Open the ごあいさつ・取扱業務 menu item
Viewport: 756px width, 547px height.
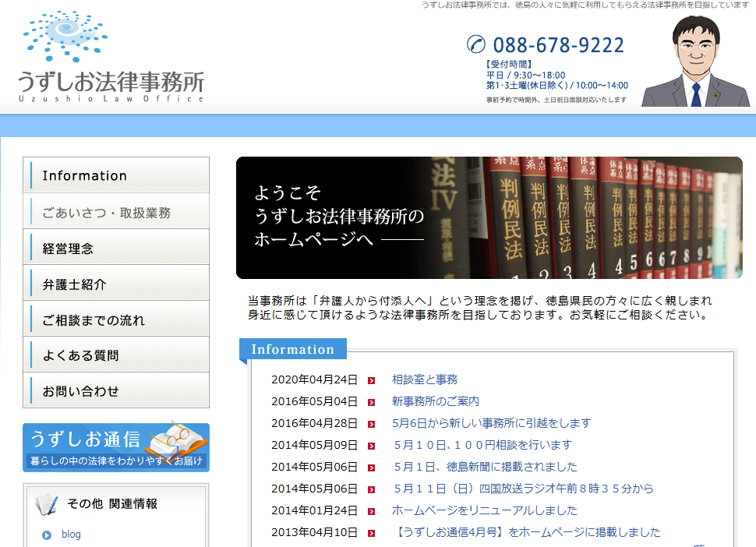tap(116, 212)
